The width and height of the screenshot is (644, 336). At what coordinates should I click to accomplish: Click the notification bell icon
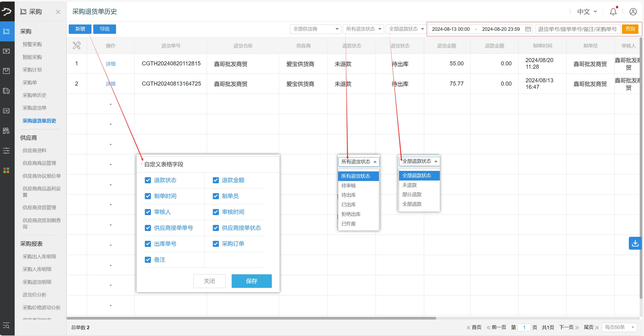613,11
